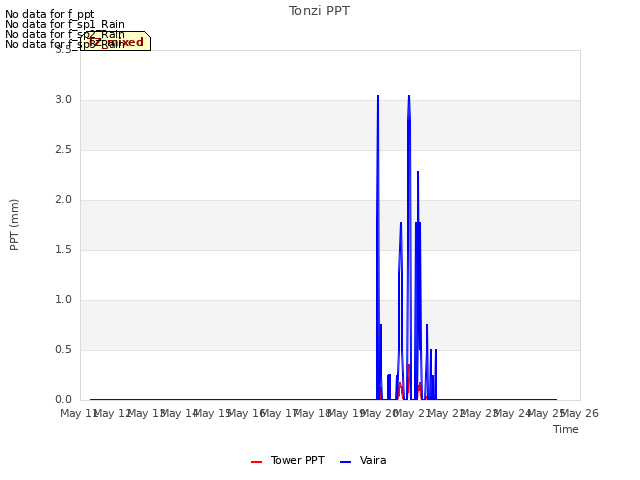Click the Tonzi PPT chart title

(319, 11)
